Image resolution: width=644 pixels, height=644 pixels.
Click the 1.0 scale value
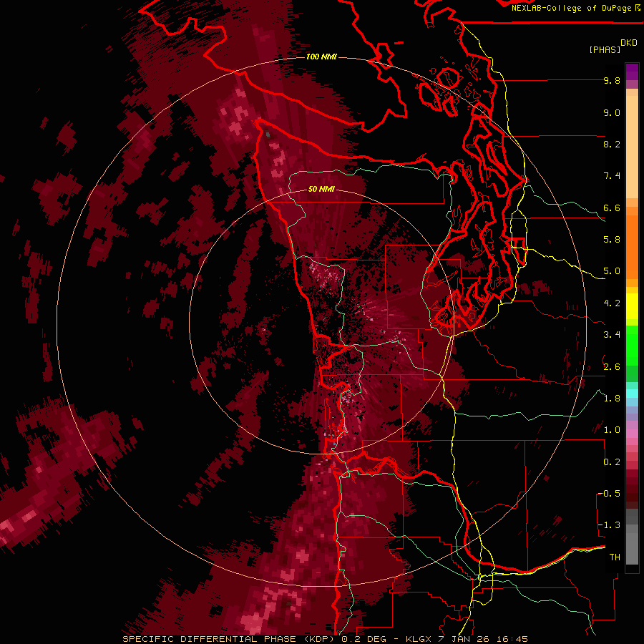pyautogui.click(x=612, y=430)
